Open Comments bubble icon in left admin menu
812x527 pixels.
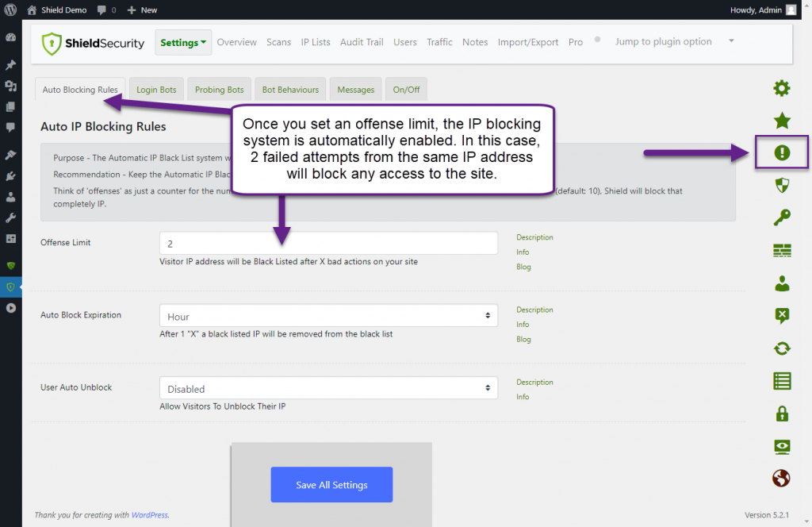[11, 128]
